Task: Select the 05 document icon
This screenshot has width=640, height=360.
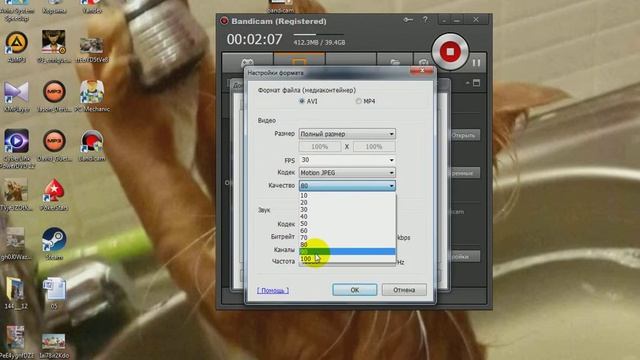Action: [54, 293]
